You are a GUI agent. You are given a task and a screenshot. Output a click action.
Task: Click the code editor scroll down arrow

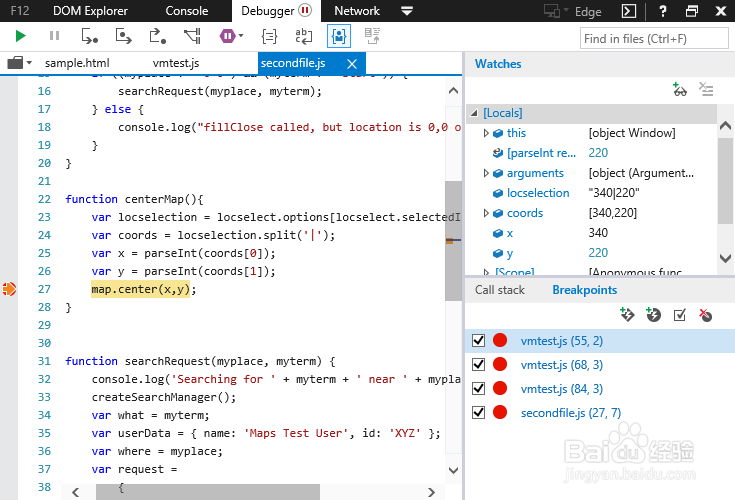click(453, 470)
